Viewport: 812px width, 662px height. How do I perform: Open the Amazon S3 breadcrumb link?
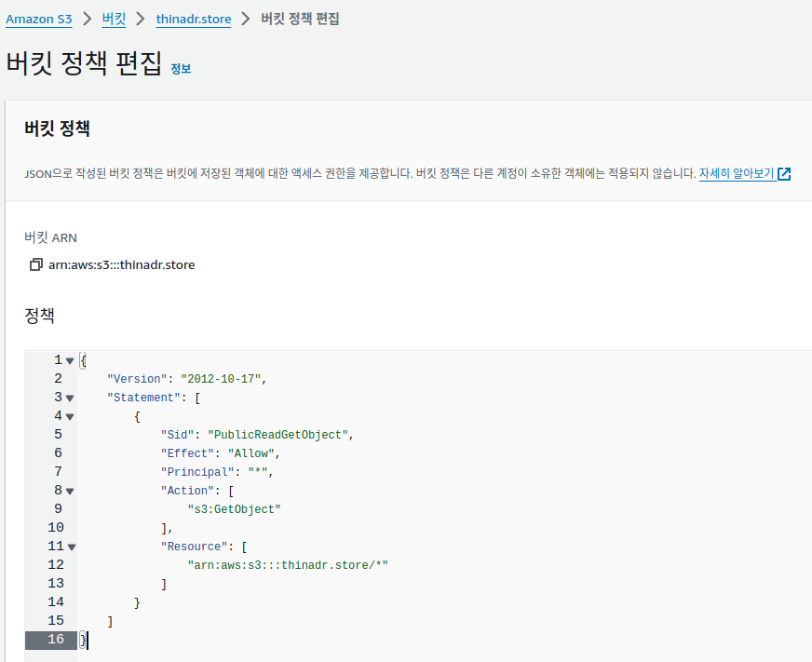pyautogui.click(x=39, y=20)
